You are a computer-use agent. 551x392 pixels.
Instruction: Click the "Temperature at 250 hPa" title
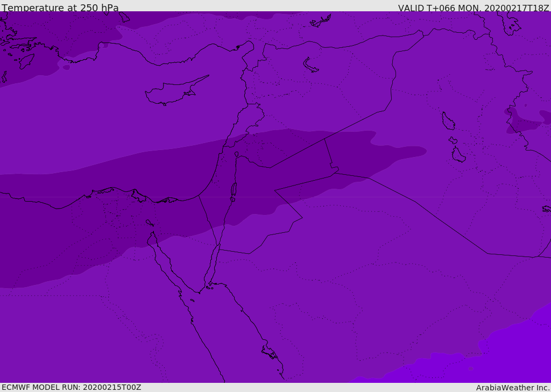pos(60,8)
